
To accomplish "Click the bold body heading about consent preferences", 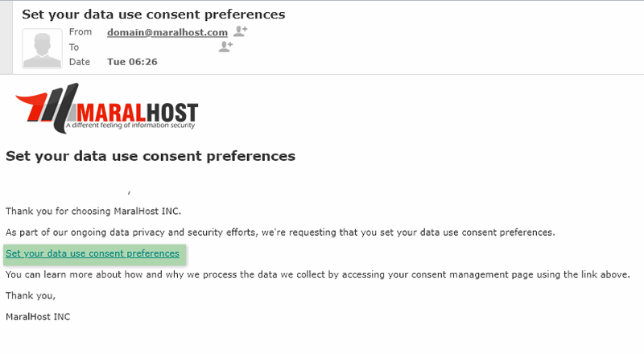I will 151,156.
